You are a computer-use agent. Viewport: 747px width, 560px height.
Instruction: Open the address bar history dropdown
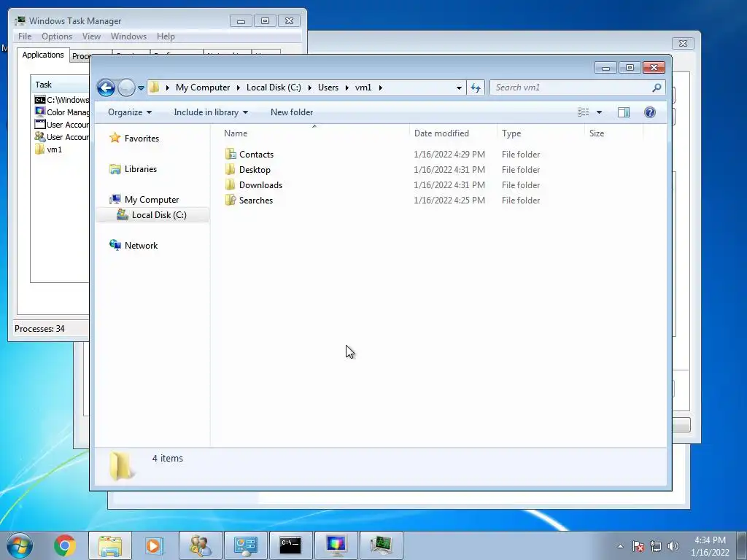[459, 87]
